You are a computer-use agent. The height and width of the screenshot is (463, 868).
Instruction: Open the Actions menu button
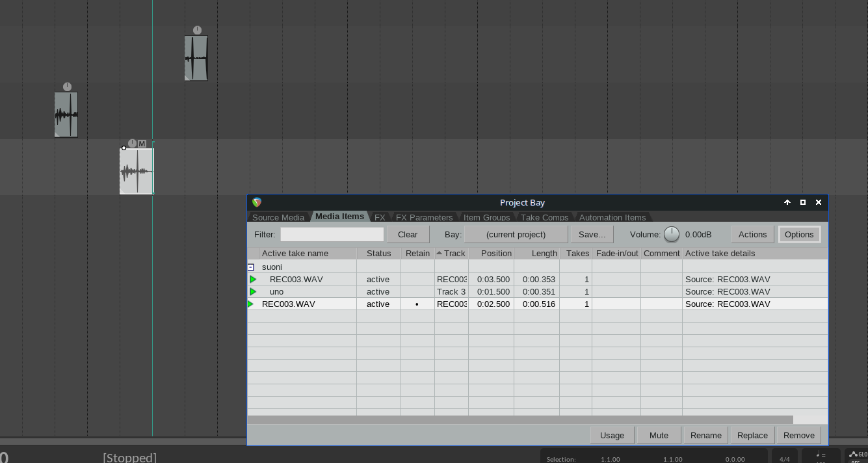click(x=752, y=234)
